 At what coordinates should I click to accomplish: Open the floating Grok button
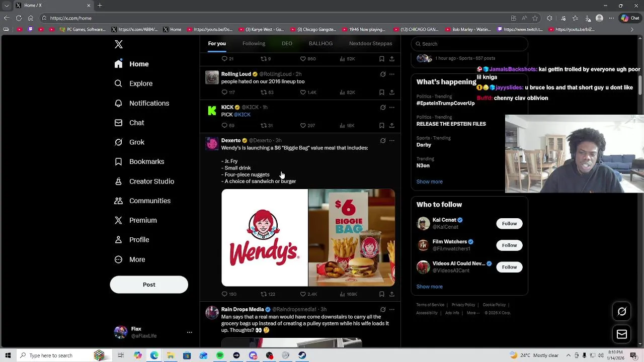pos(622,312)
